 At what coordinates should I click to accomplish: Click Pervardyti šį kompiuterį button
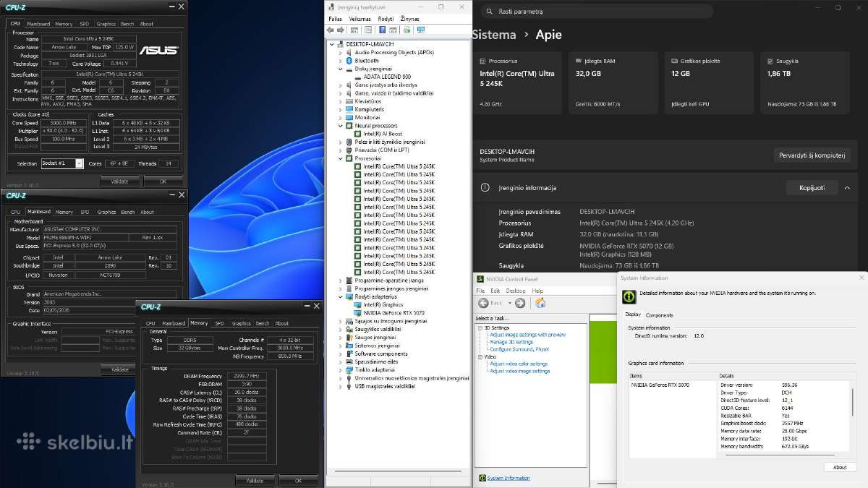coord(812,155)
